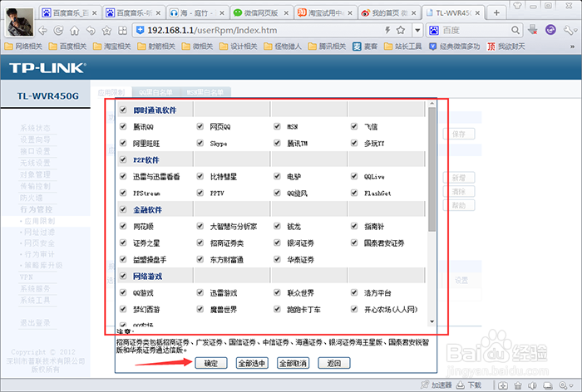Open the 站长工具 bookmark folder
582x392 pixels.
403,47
